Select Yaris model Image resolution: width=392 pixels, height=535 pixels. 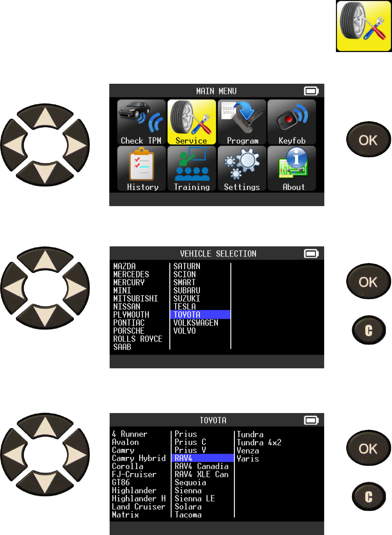(248, 459)
